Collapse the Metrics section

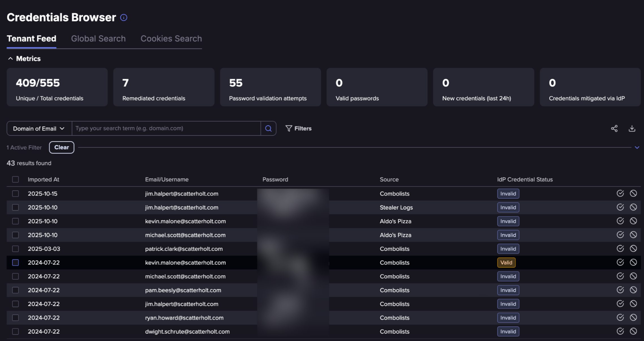pos(24,59)
